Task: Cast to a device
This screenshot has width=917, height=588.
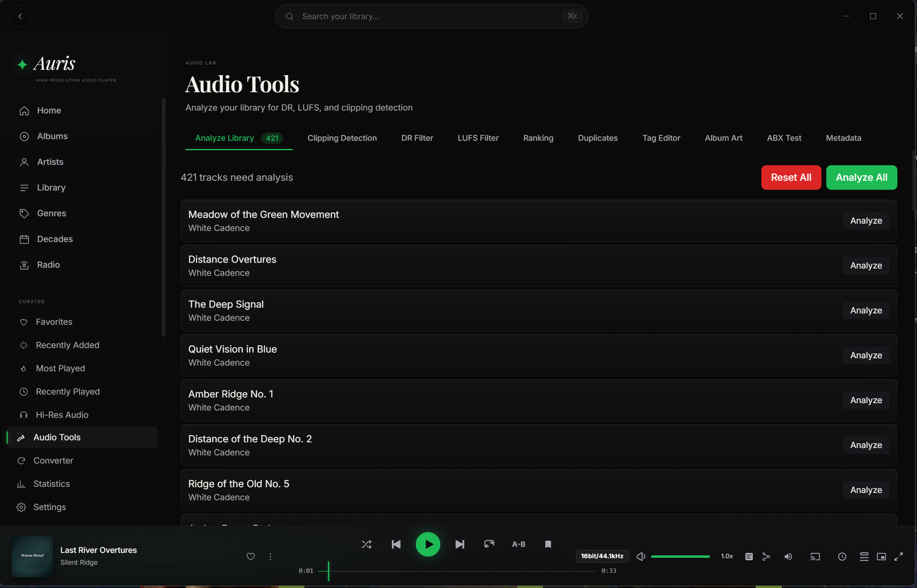Action: click(x=815, y=556)
